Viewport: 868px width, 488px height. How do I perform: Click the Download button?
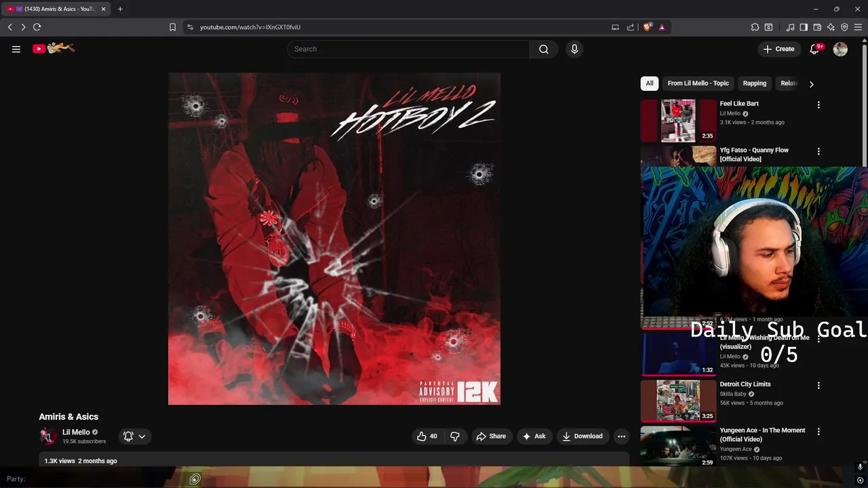583,436
